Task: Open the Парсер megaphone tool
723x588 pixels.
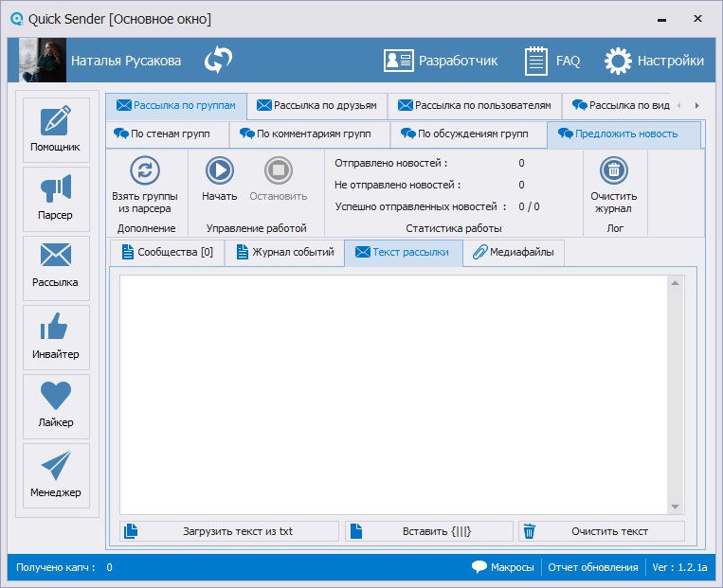Action: point(55,197)
